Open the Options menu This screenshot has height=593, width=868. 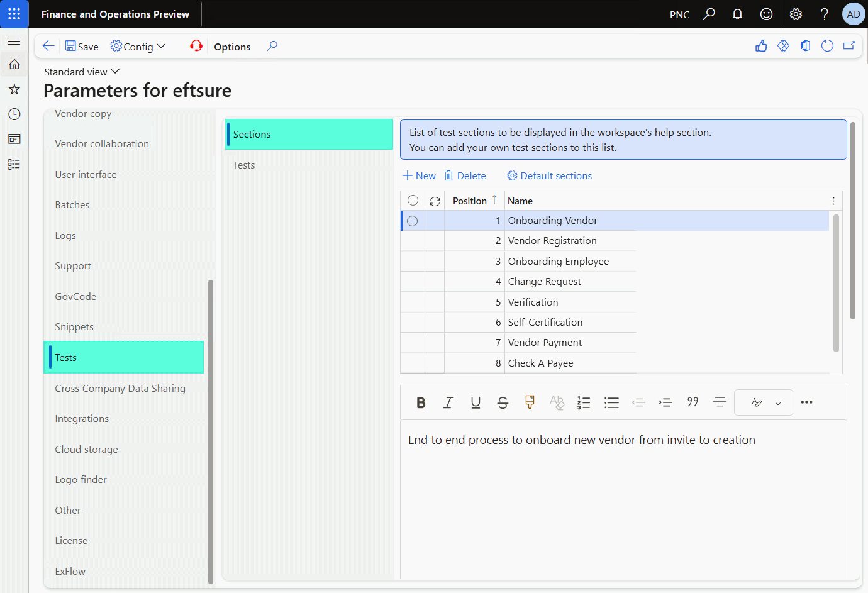tap(232, 47)
